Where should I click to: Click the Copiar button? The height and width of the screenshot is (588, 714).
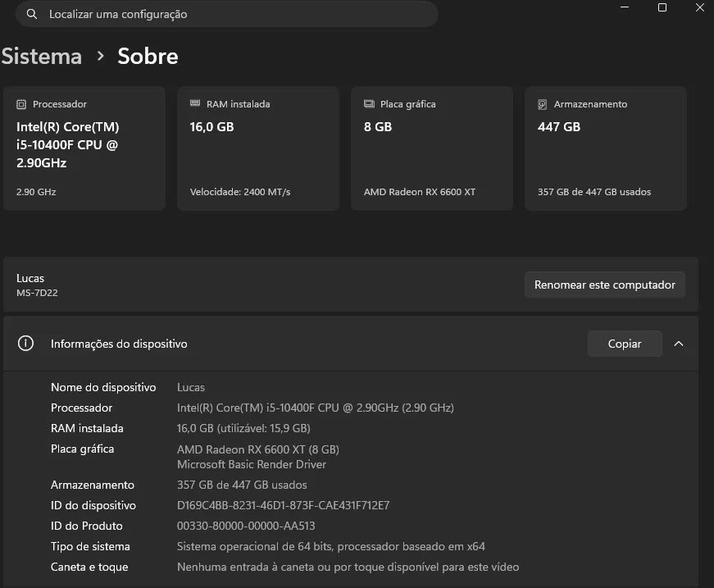tap(625, 344)
